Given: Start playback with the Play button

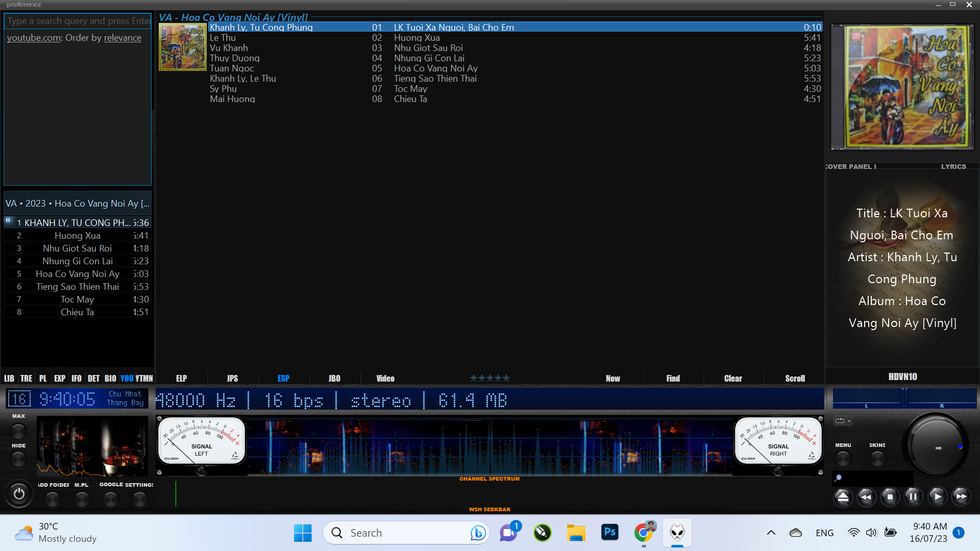Looking at the screenshot, I should tap(937, 496).
